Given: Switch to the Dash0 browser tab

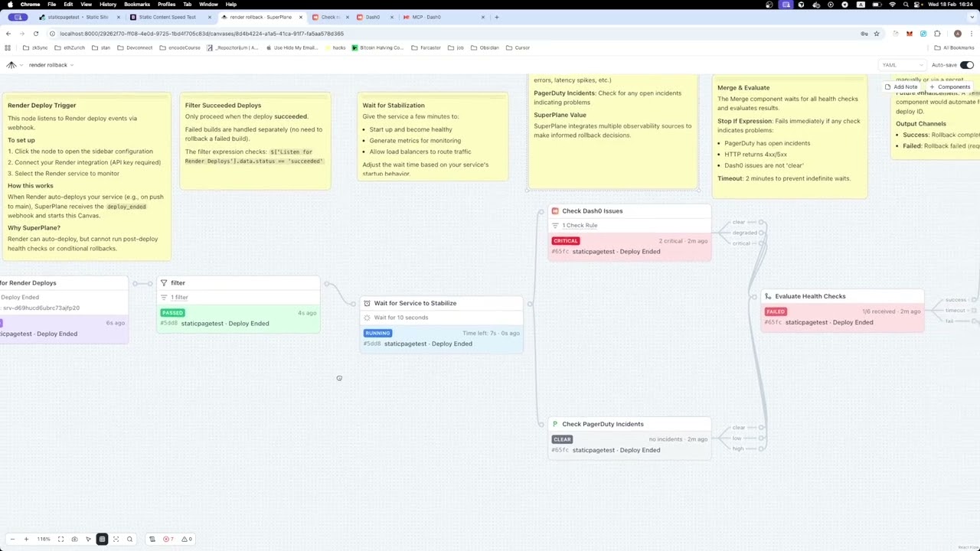Looking at the screenshot, I should pos(372,17).
